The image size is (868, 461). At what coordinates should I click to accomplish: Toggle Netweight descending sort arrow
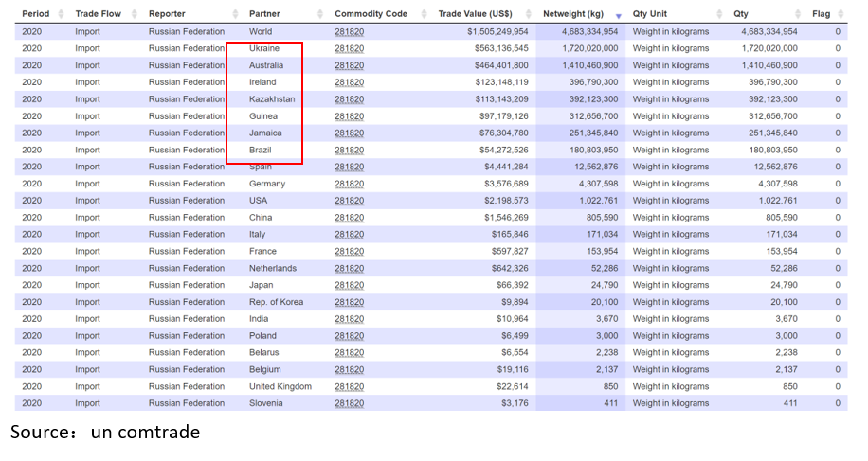click(x=619, y=17)
